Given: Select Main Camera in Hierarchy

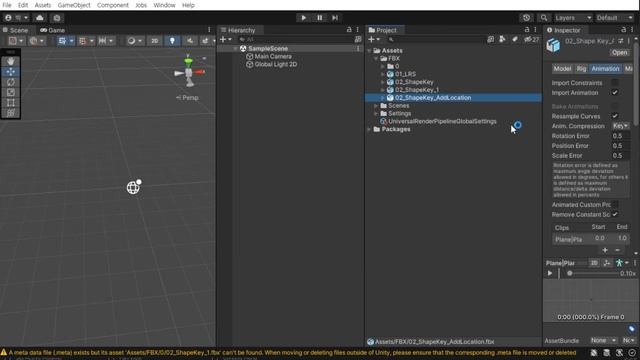Looking at the screenshot, I should click(273, 56).
